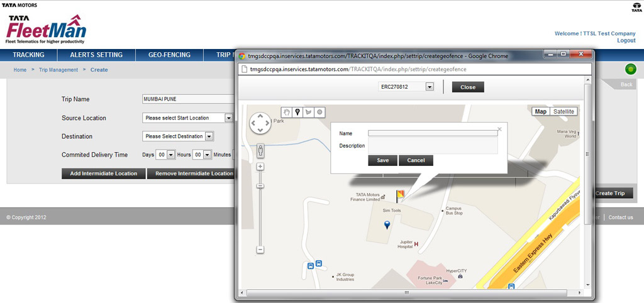Click the TATA Motors Finance Limited label
Viewport: 644px width, 303px height.
(365, 197)
